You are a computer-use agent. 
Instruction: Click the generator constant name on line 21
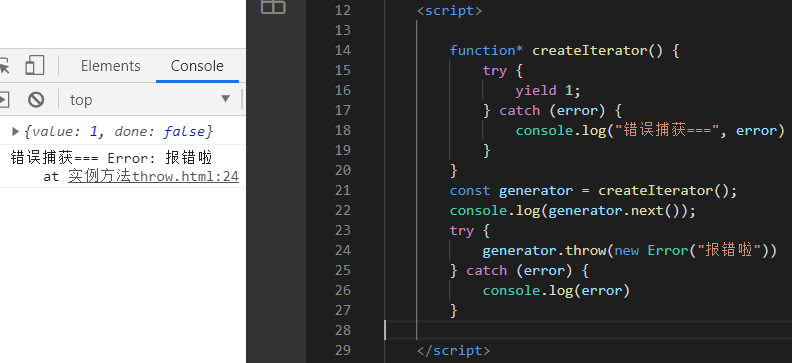click(x=536, y=191)
